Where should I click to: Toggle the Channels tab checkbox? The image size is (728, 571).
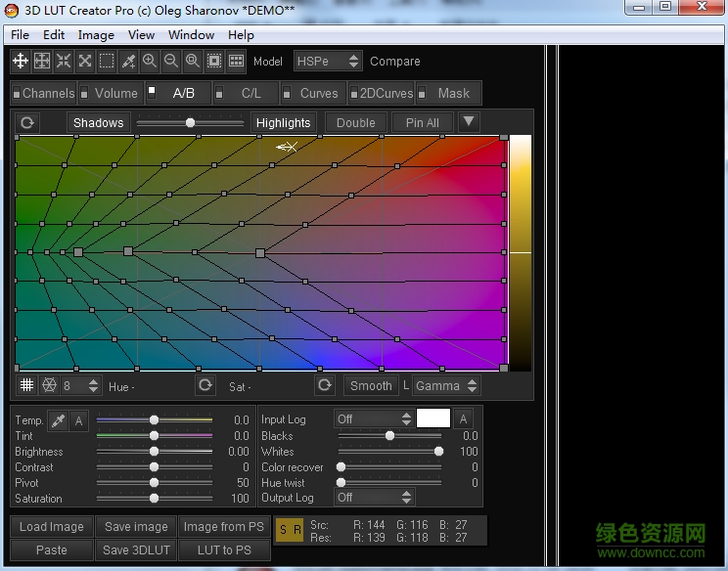pos(17,94)
